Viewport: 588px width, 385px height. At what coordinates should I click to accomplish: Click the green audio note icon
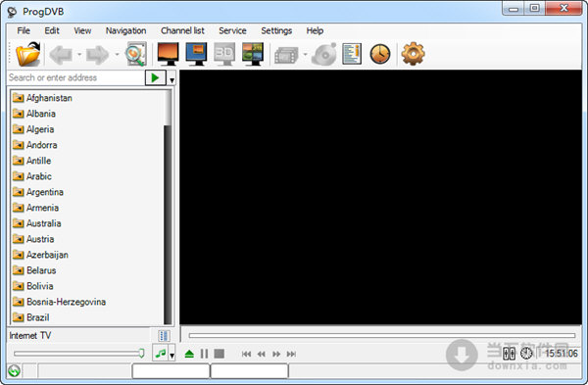pyautogui.click(x=161, y=353)
